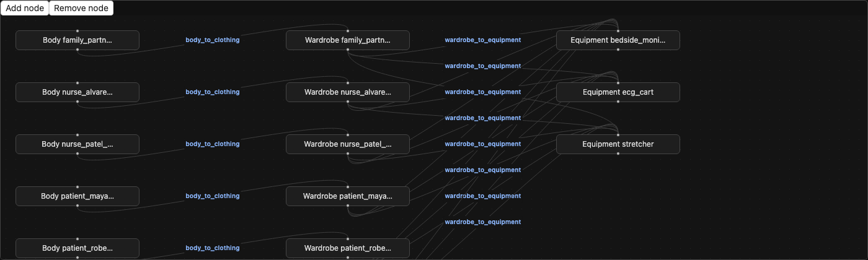Click body_to_clothing label beside Body nurse_alvare

coord(213,92)
